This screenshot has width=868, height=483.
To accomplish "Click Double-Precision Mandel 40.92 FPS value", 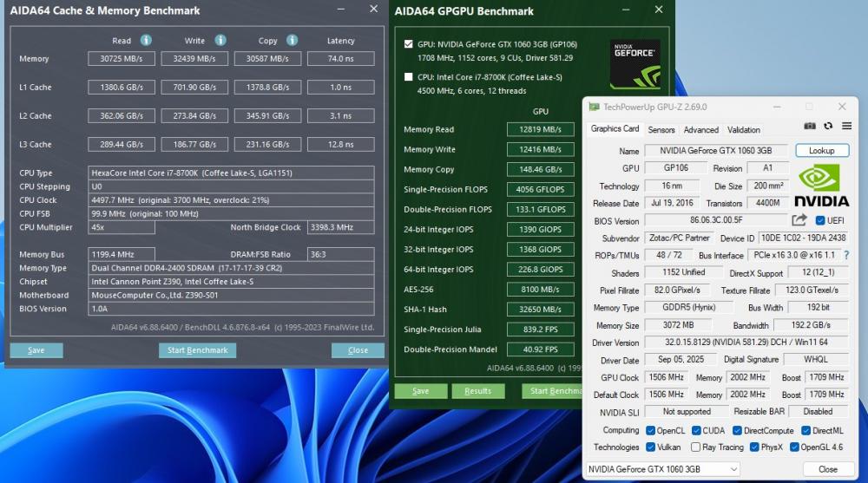I will pyautogui.click(x=540, y=349).
